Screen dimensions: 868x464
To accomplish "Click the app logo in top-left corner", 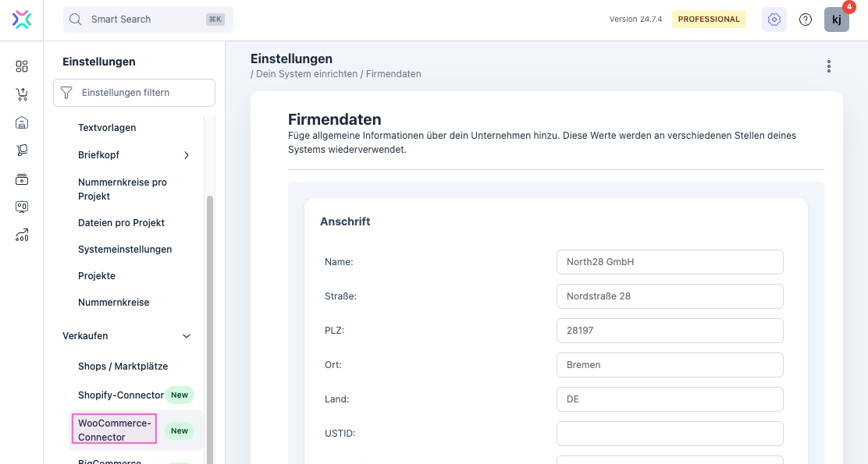I will point(22,19).
